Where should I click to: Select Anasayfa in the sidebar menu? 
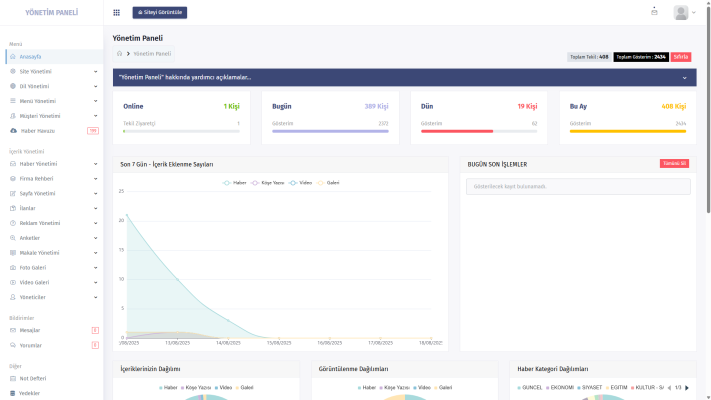(31, 57)
